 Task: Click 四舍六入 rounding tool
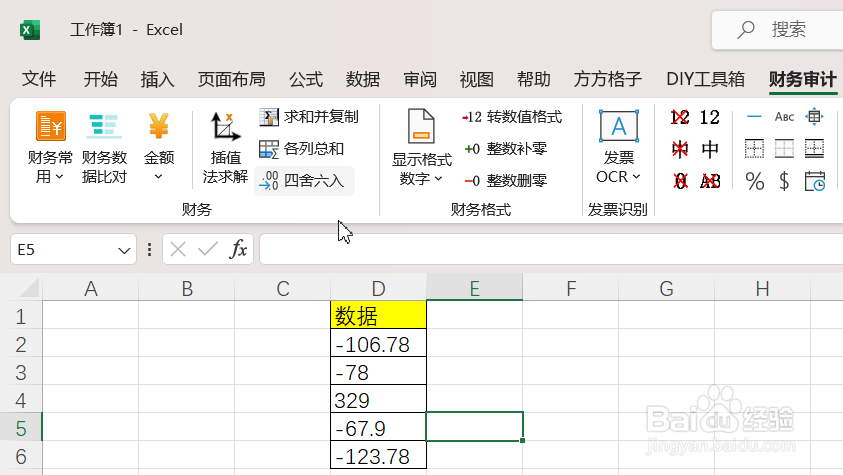click(302, 181)
